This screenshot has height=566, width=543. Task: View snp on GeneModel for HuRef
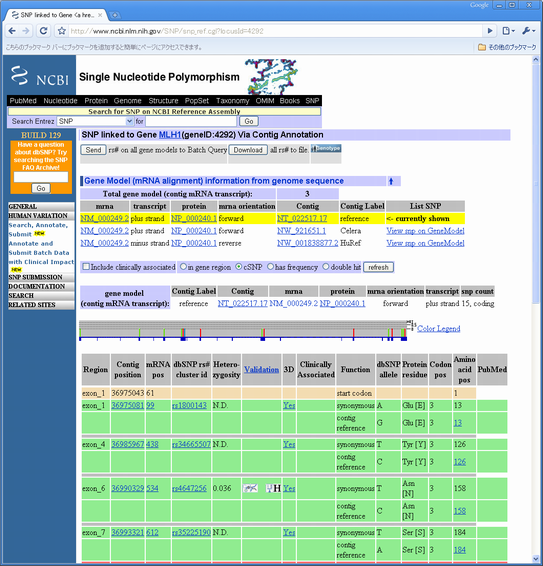(x=425, y=243)
